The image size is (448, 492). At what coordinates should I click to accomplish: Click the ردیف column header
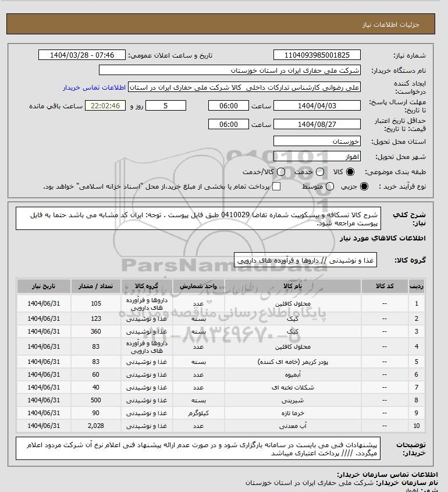tap(417, 286)
